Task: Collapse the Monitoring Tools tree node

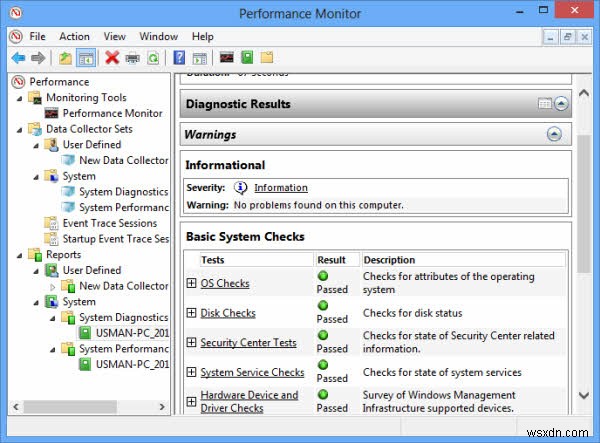Action: [20, 98]
